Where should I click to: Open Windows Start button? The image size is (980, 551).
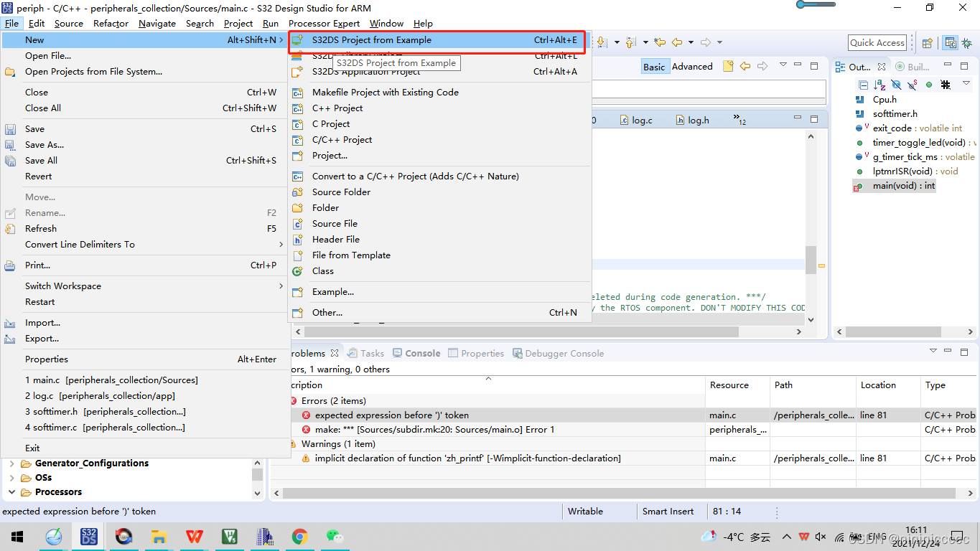coord(16,536)
